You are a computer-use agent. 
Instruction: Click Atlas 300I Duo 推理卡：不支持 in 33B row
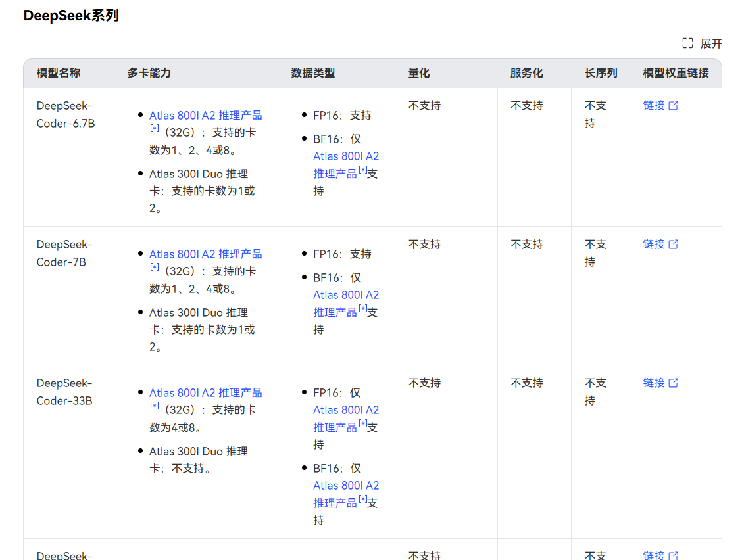click(x=198, y=459)
